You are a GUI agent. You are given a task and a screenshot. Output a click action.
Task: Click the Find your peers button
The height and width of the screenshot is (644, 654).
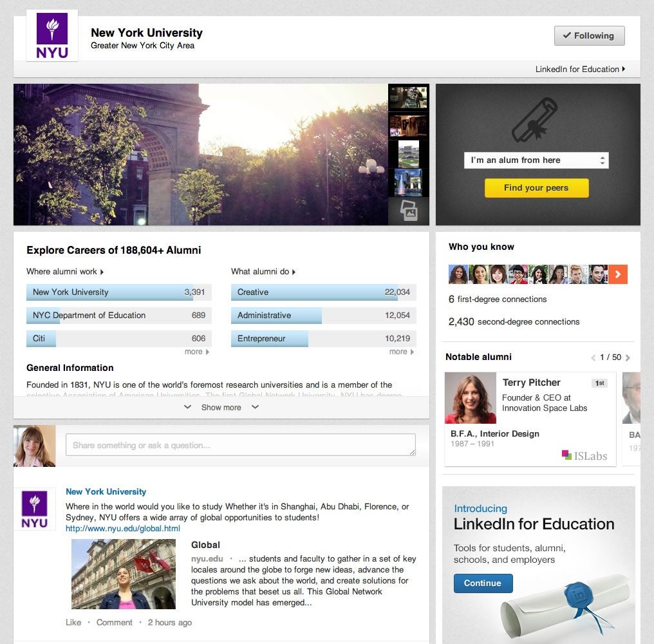click(536, 188)
